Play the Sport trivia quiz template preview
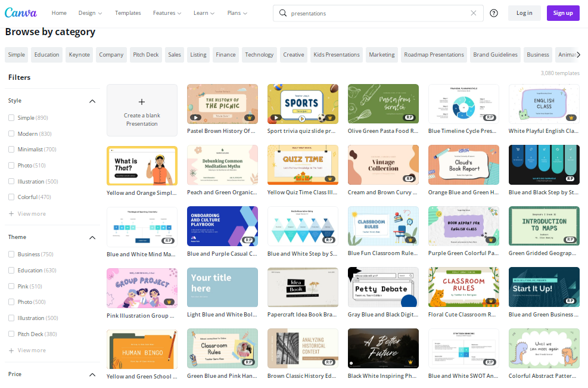The height and width of the screenshot is (388, 588). click(x=276, y=117)
